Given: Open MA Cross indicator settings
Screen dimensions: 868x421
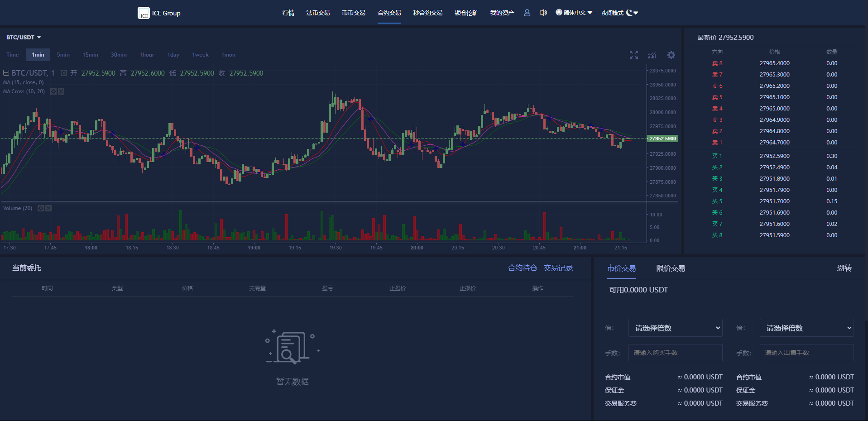Looking at the screenshot, I should (53, 91).
